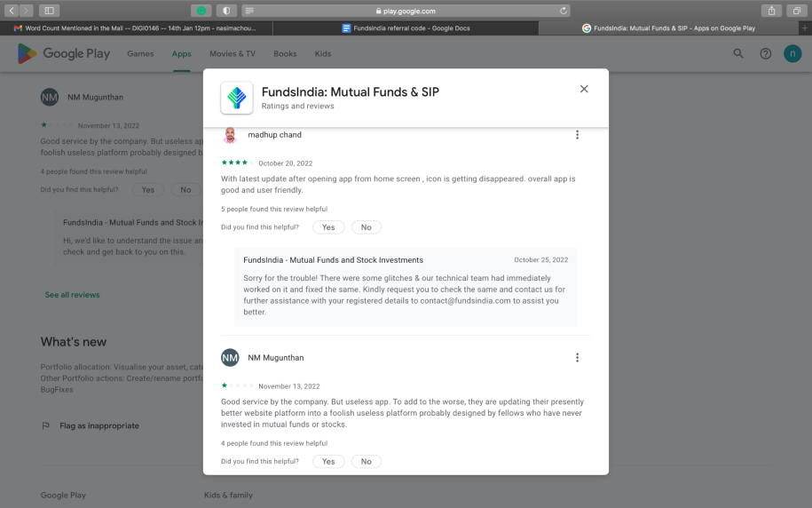812x508 pixels.
Task: Click the dialog title FundsIndia: Mutual Funds & SIP
Action: pyautogui.click(x=350, y=91)
